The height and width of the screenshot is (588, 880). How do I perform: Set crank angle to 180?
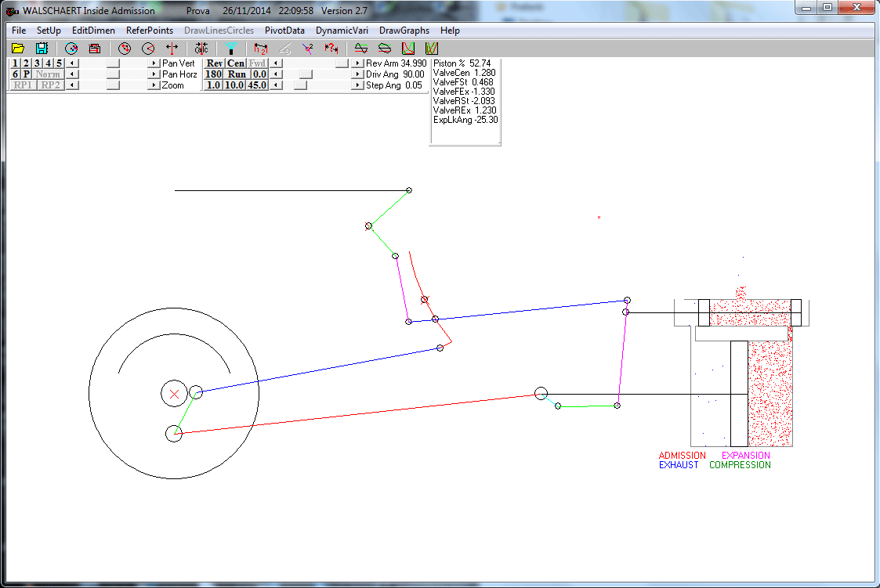[x=213, y=74]
